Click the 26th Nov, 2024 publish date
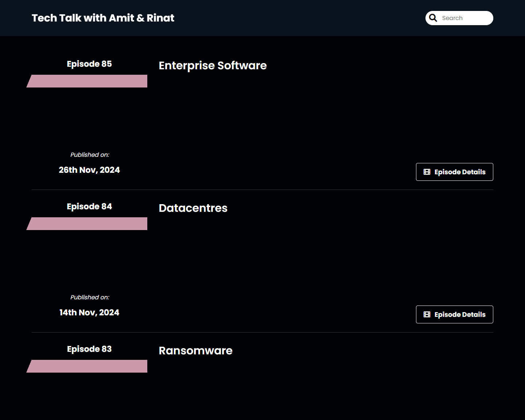The image size is (525, 420). 89,170
